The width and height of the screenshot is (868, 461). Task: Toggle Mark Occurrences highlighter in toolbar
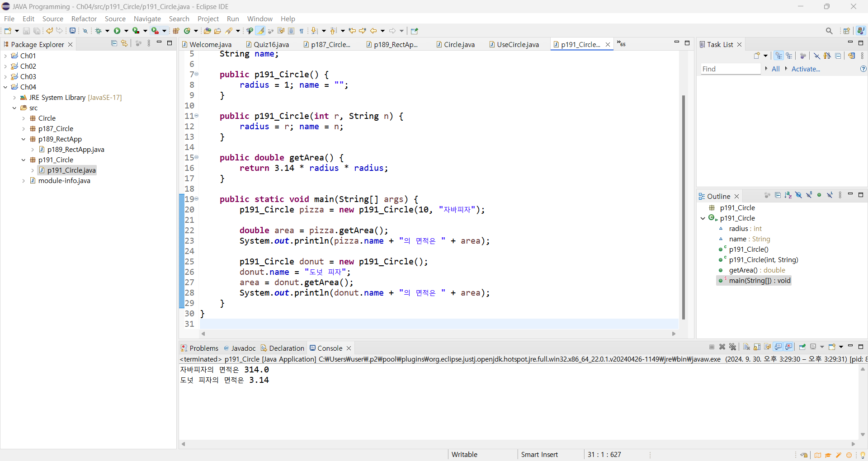coord(260,31)
